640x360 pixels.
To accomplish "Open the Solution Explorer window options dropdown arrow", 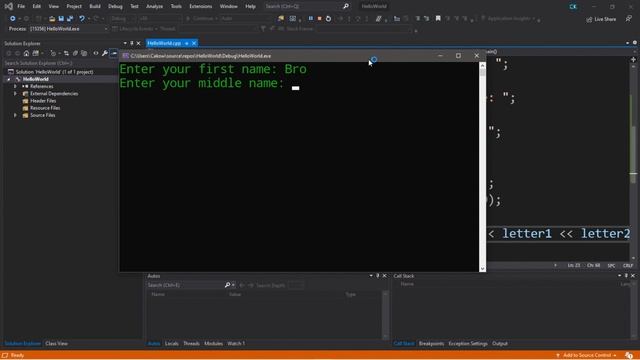I will (125, 43).
